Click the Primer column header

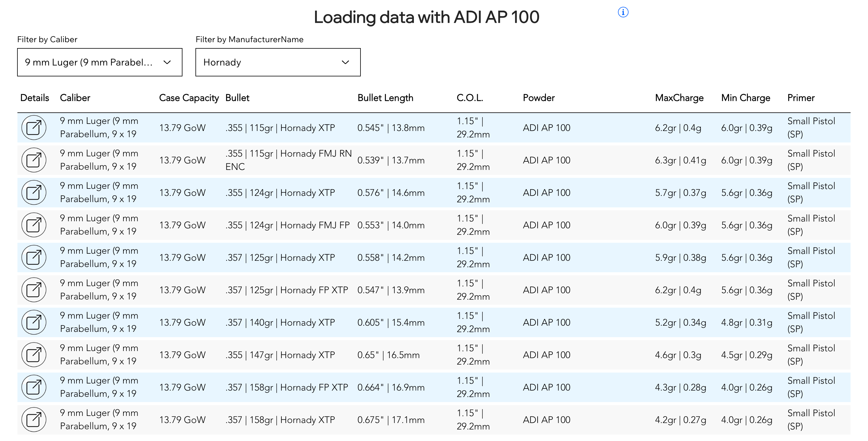[801, 98]
